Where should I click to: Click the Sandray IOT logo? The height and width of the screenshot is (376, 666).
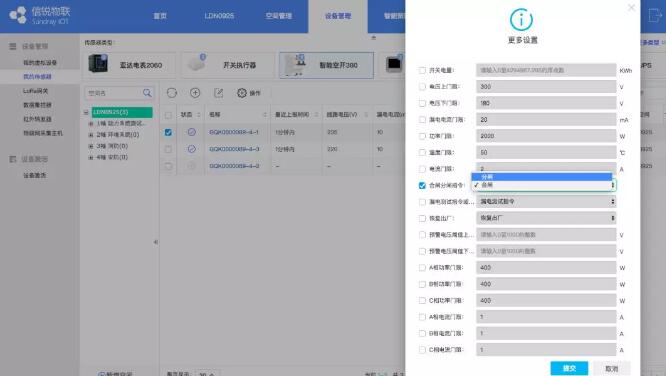tap(40, 15)
